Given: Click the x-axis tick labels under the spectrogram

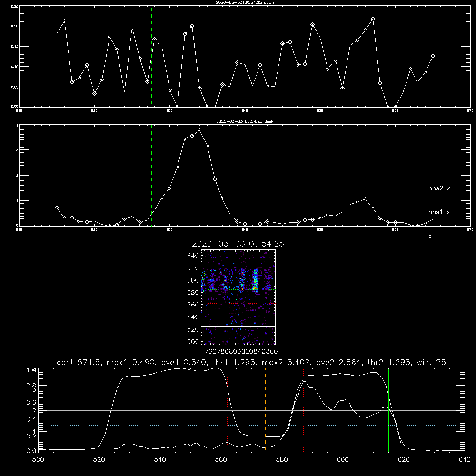Looking at the screenshot, I should pos(241,351).
